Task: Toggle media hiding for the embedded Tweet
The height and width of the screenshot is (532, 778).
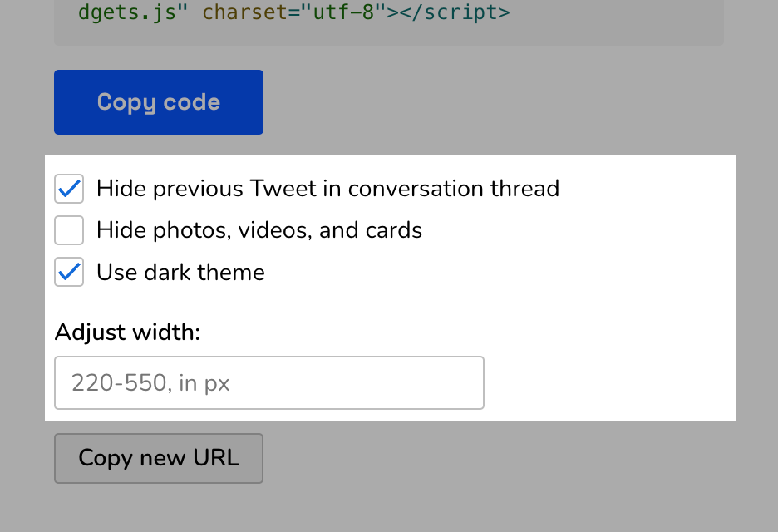Action: (69, 230)
